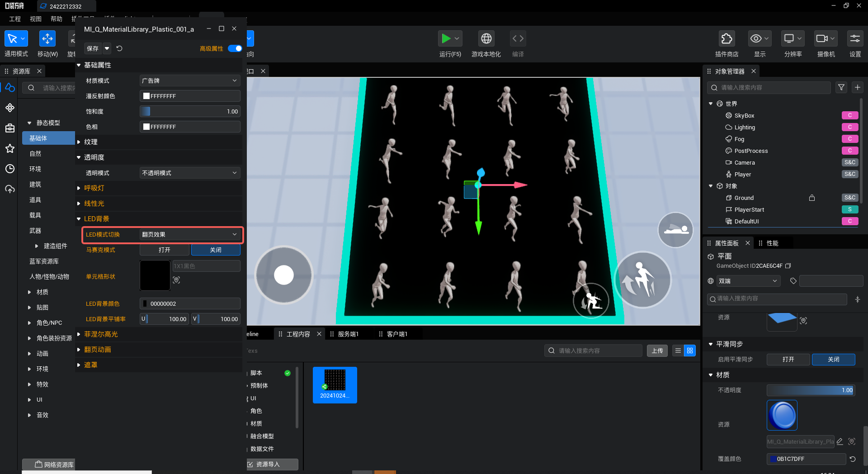Click the object manager search field

(x=769, y=88)
